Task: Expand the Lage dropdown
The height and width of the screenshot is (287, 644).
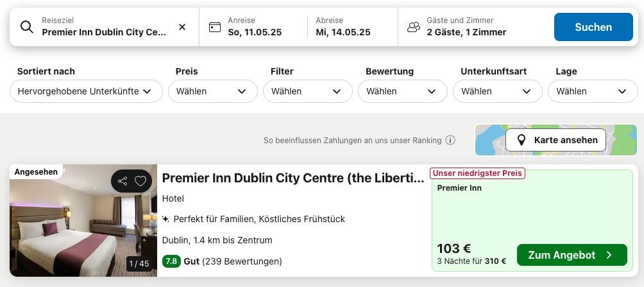Action: pos(591,91)
